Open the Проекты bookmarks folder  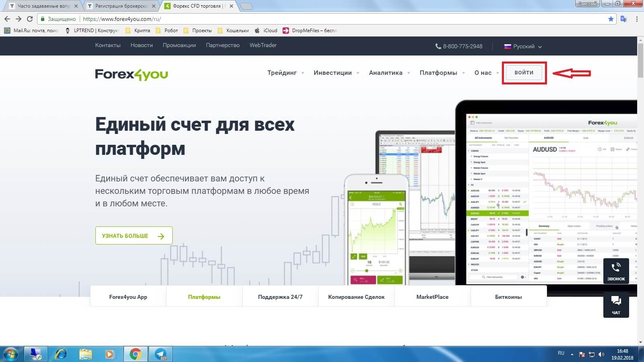coord(197,31)
